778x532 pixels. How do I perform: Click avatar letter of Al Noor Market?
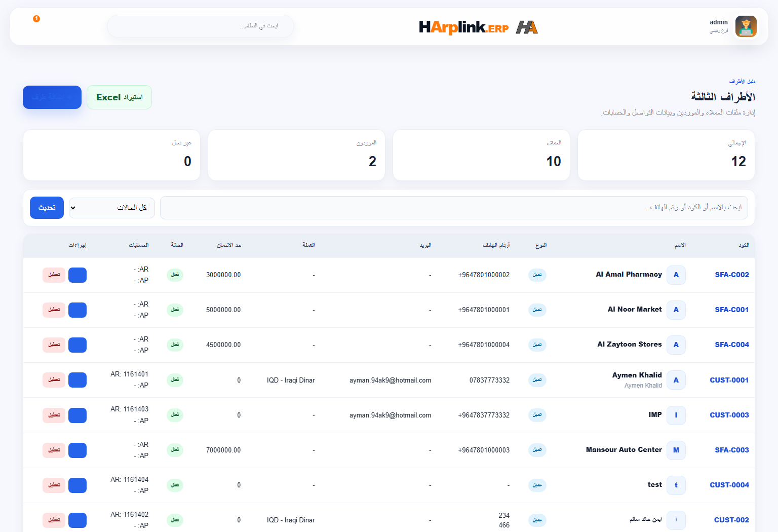pos(676,310)
